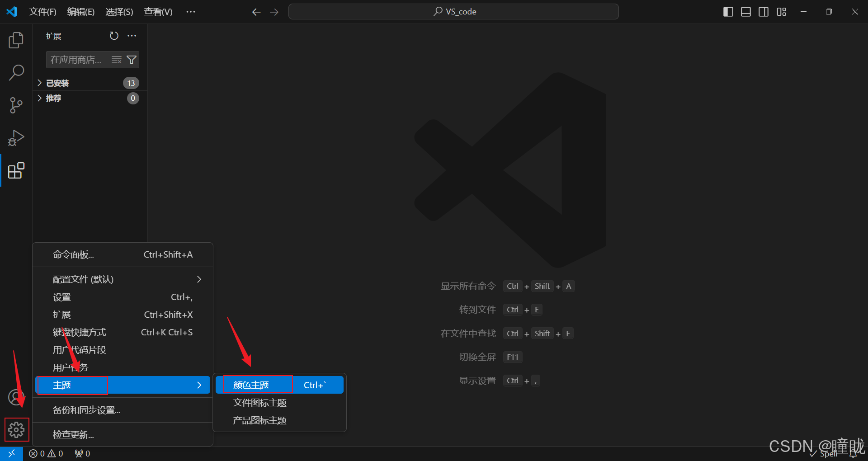Image resolution: width=868 pixels, height=461 pixels.
Task: Click the 0 recommended extensions badge
Action: tap(133, 98)
